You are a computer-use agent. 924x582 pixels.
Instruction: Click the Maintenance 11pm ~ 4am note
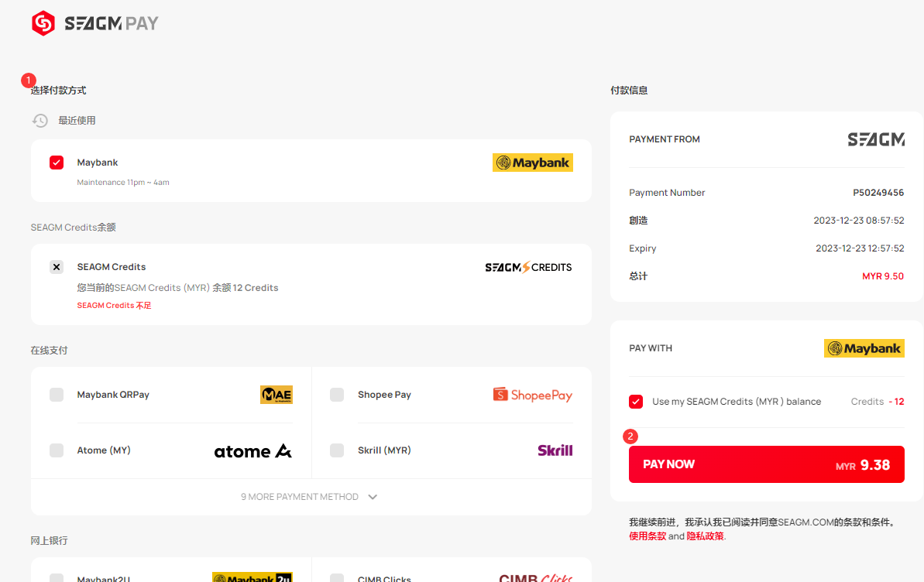(123, 183)
